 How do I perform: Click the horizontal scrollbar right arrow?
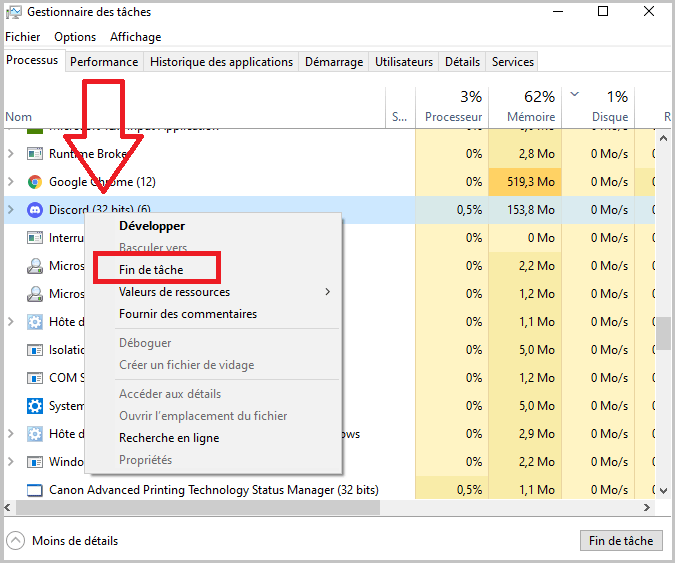click(647, 507)
